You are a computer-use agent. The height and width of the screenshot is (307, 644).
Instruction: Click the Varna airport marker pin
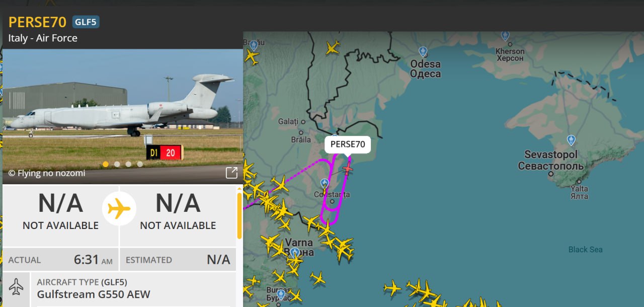(295, 253)
